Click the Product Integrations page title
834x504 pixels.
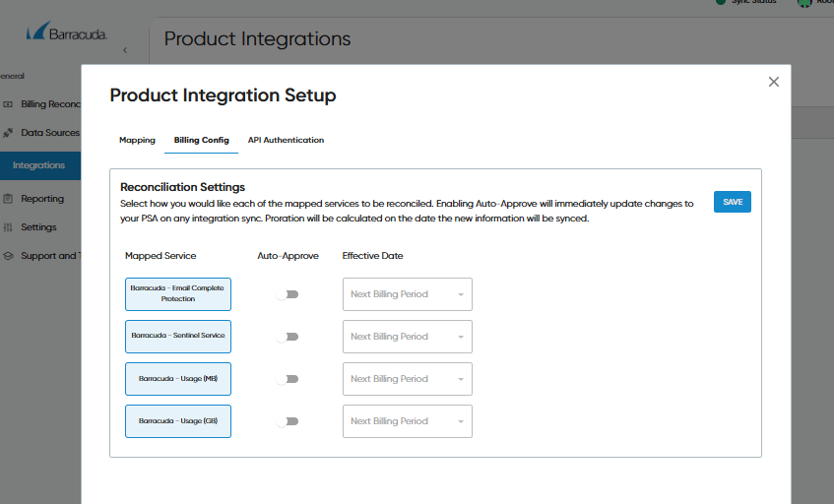tap(257, 38)
